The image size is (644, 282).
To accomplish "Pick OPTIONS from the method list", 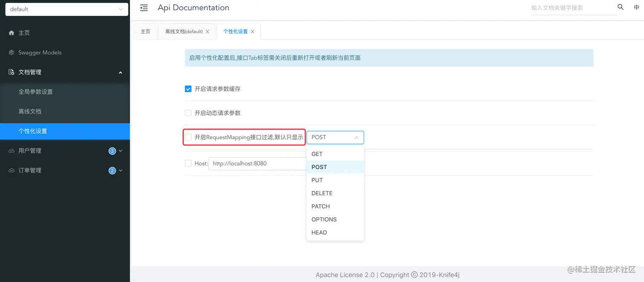I will pos(335,219).
